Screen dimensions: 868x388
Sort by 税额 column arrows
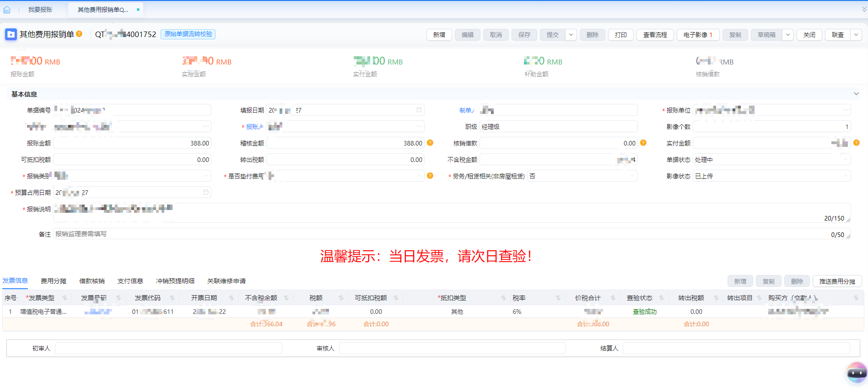click(x=341, y=297)
